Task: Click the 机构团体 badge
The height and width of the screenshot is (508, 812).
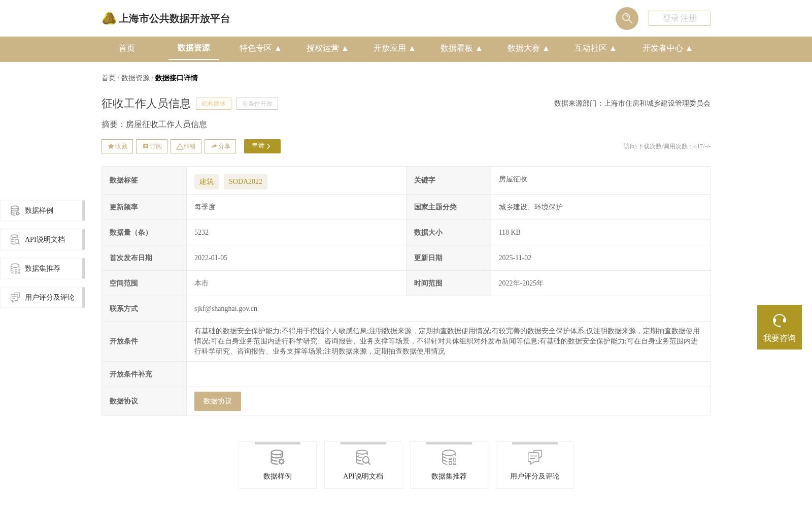Action: tap(214, 104)
